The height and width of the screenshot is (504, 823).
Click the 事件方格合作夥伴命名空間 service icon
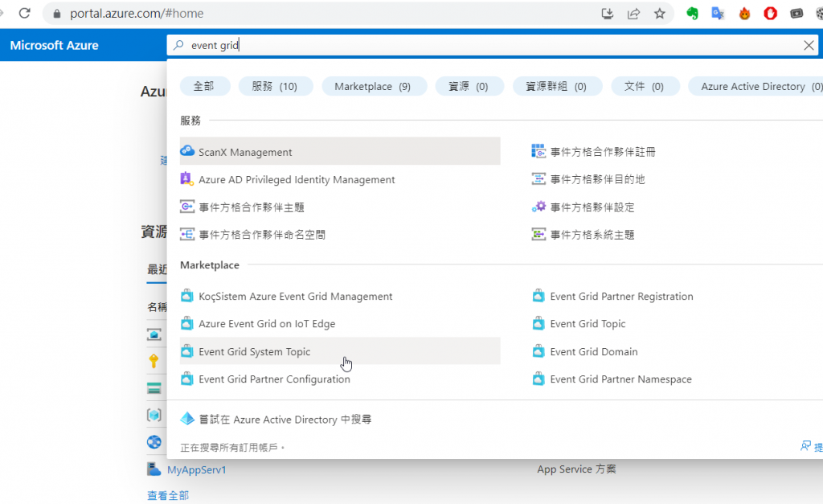click(x=186, y=234)
